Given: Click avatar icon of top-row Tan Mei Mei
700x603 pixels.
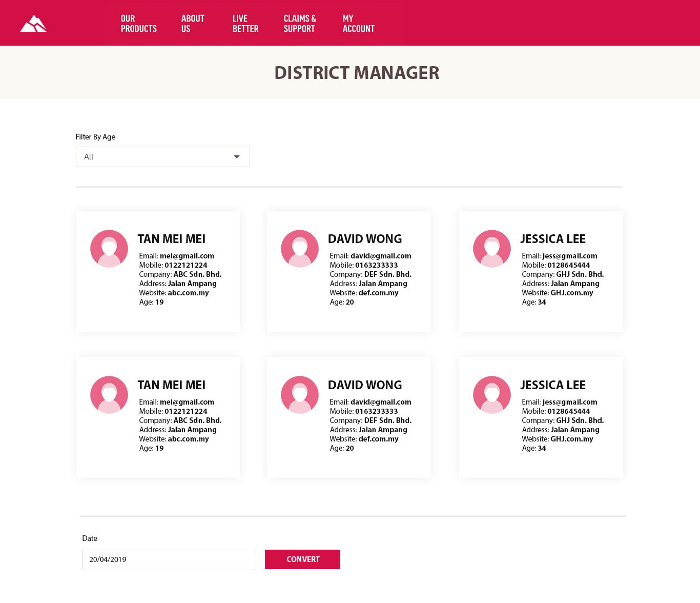Looking at the screenshot, I should pyautogui.click(x=109, y=249).
